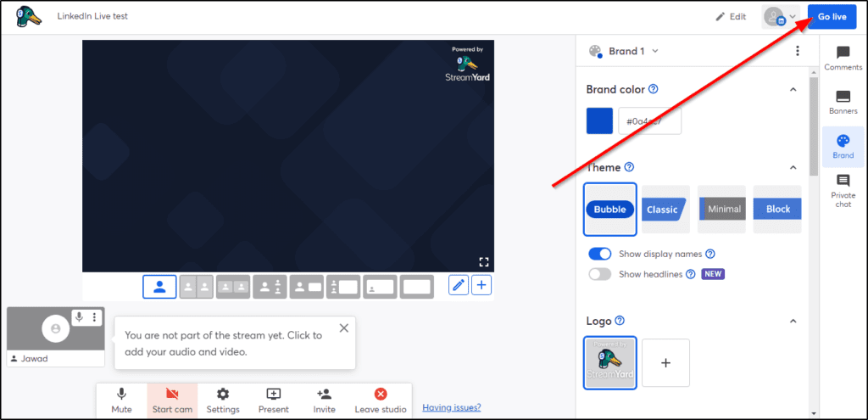This screenshot has width=868, height=420.
Task: Enable Show headlines switch
Action: tap(599, 274)
